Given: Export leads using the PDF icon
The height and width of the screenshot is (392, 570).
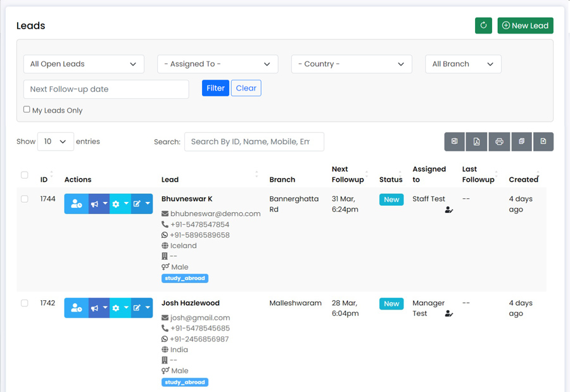Looking at the screenshot, I should (476, 141).
